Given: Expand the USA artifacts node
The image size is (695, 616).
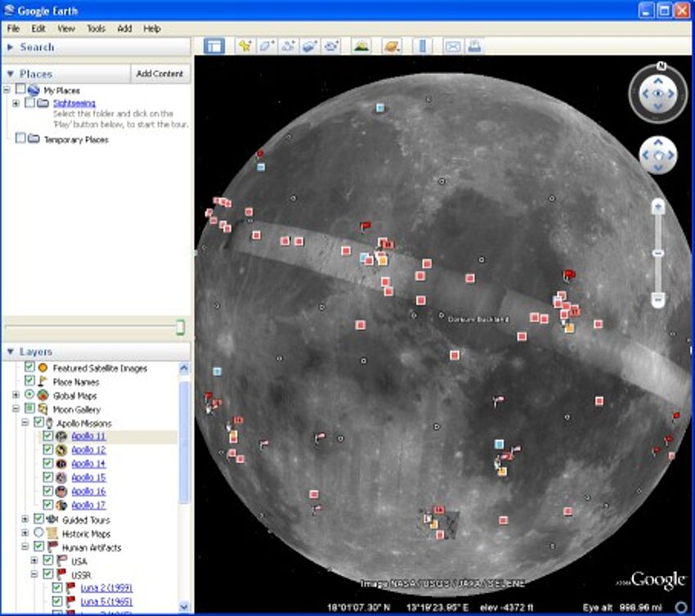Looking at the screenshot, I should (x=34, y=560).
